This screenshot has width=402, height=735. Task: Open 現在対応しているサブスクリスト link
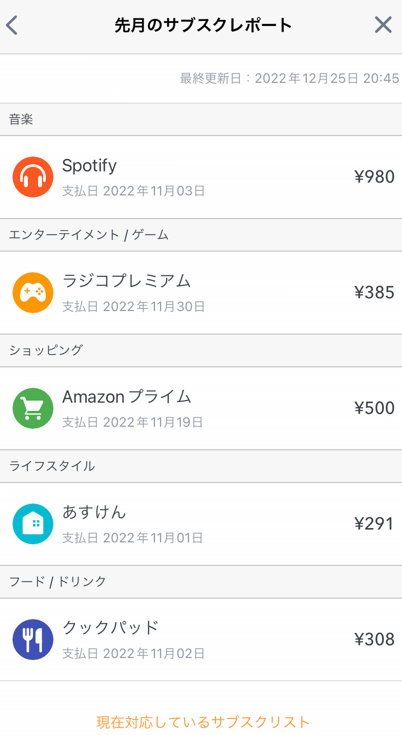point(202,722)
